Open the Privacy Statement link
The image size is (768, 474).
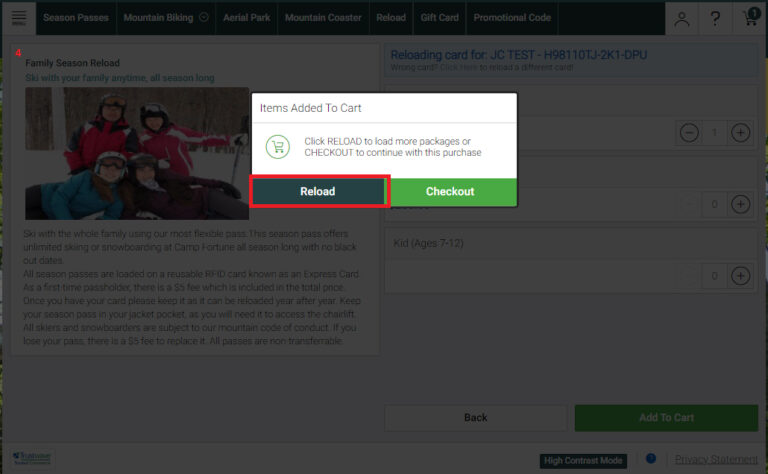[715, 459]
